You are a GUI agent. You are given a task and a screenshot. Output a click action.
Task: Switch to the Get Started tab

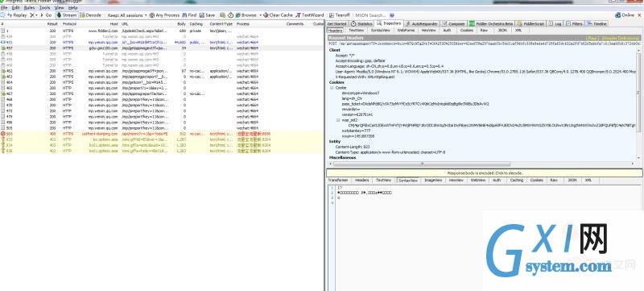pyautogui.click(x=336, y=24)
